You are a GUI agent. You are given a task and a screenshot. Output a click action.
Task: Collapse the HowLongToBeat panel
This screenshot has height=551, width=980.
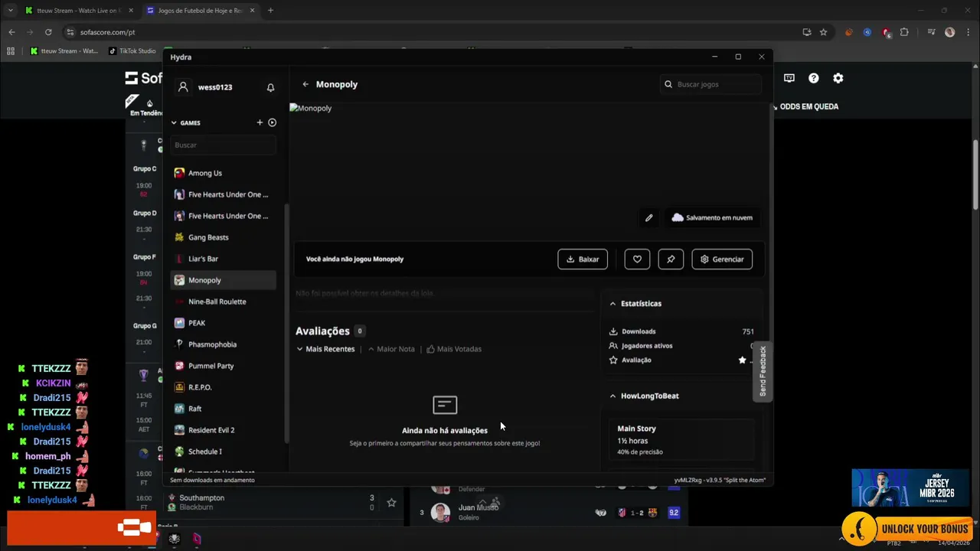(x=612, y=396)
